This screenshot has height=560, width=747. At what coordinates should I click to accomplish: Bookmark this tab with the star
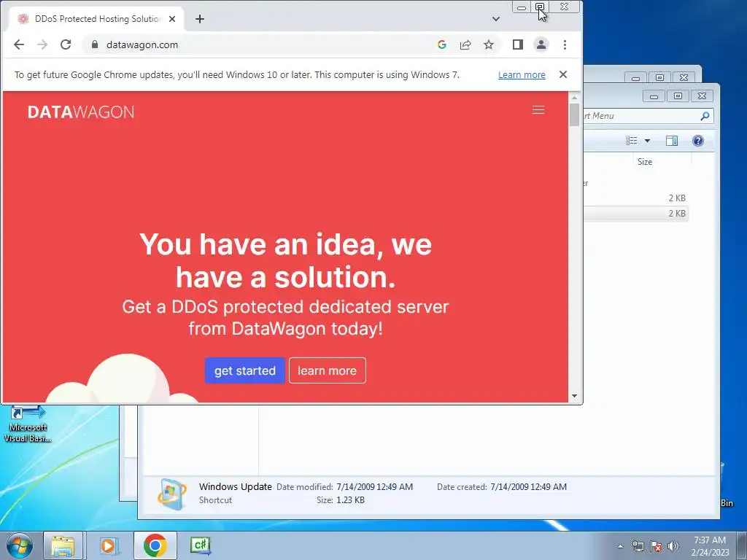coord(488,44)
